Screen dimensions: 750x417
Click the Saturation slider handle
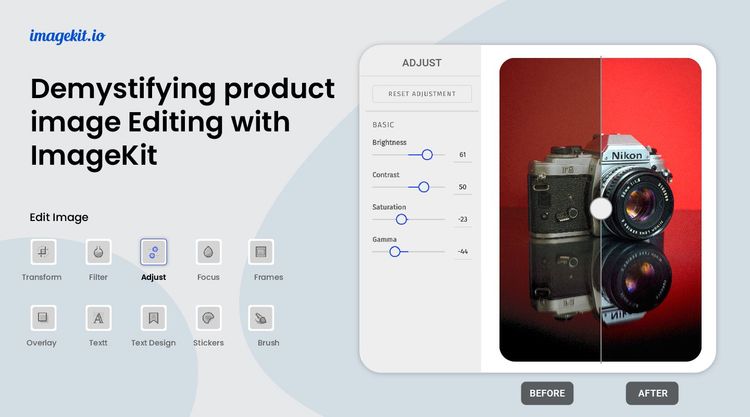401,219
